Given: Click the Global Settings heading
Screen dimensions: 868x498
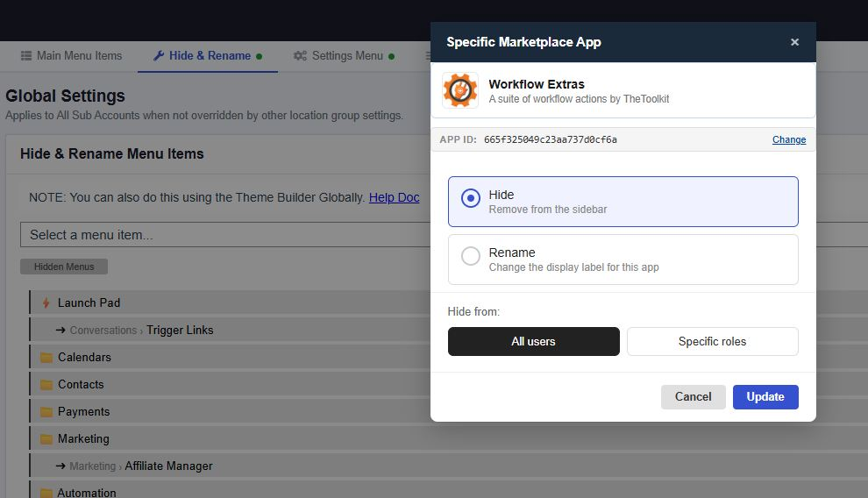Looking at the screenshot, I should [66, 96].
